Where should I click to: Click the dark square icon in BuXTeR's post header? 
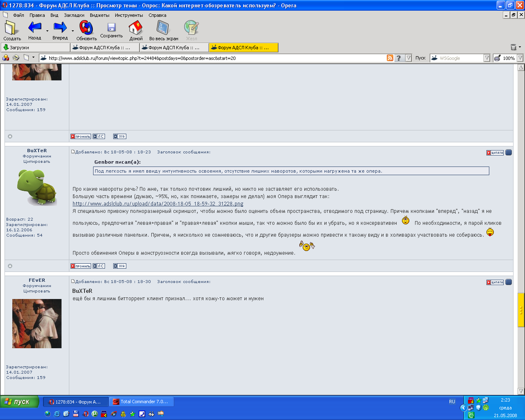(x=509, y=153)
